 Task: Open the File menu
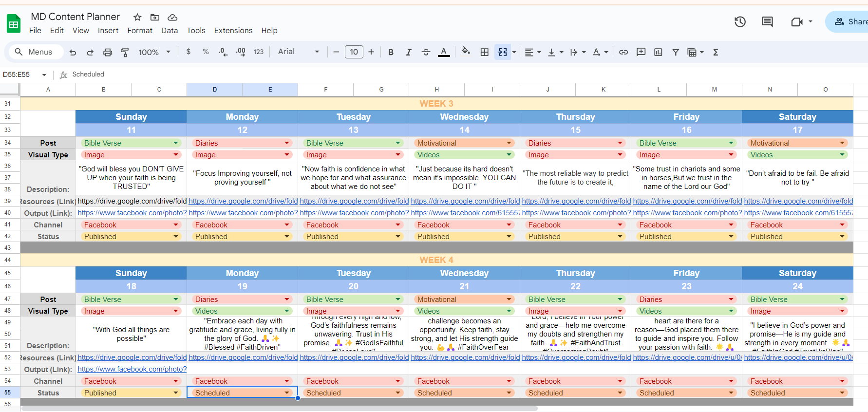[x=35, y=30]
